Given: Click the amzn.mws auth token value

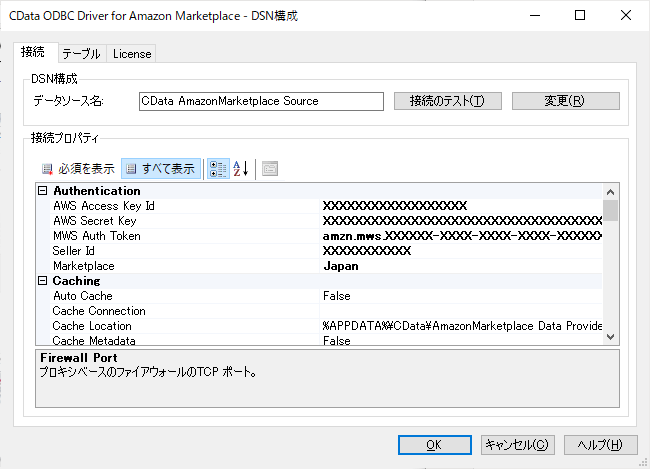Looking at the screenshot, I should click(461, 236).
